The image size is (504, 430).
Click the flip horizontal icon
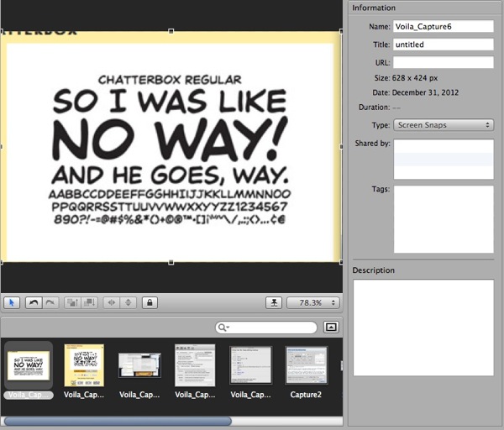[112, 302]
